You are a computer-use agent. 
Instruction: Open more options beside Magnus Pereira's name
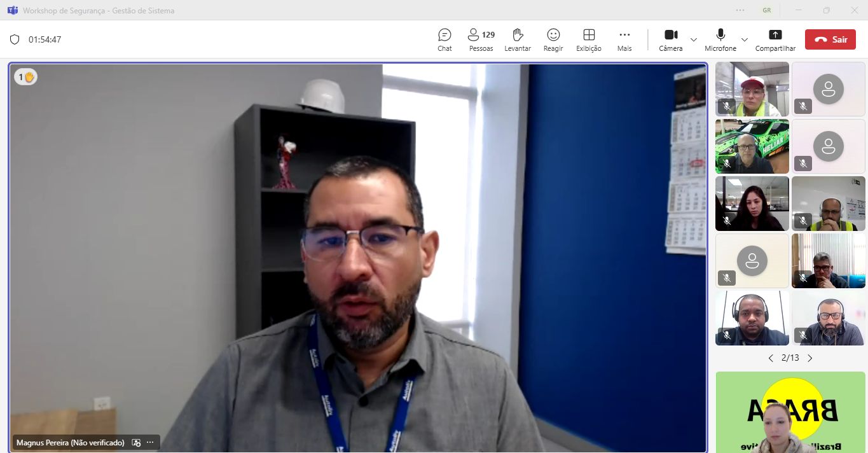(x=150, y=442)
